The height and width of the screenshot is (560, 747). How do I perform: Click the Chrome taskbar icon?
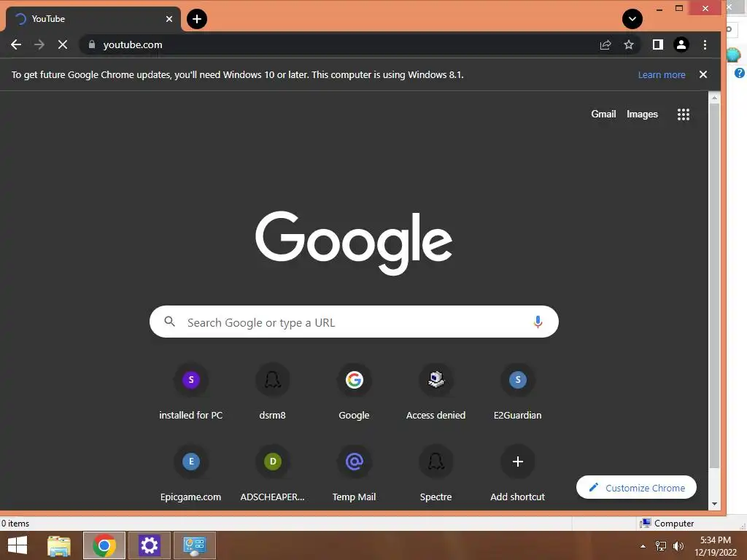pos(104,545)
